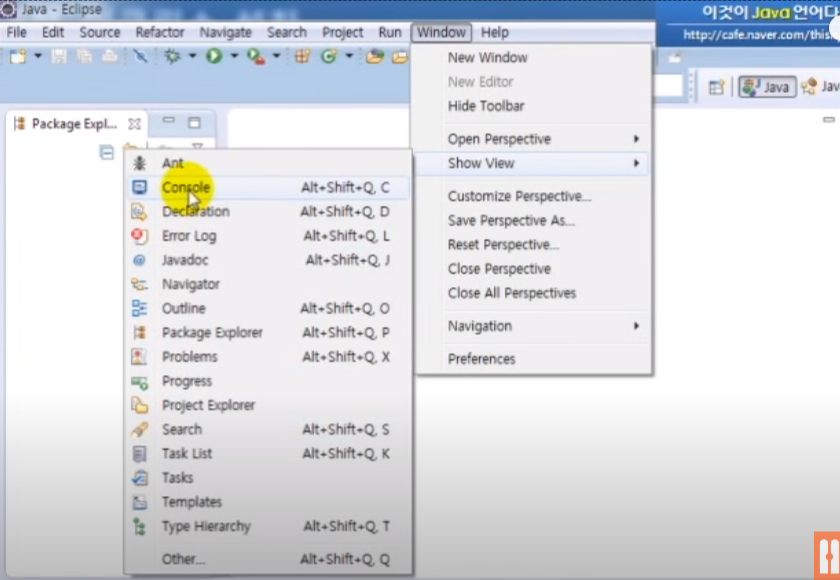Image resolution: width=840 pixels, height=580 pixels.
Task: Show the Task List view
Action: (268, 454)
